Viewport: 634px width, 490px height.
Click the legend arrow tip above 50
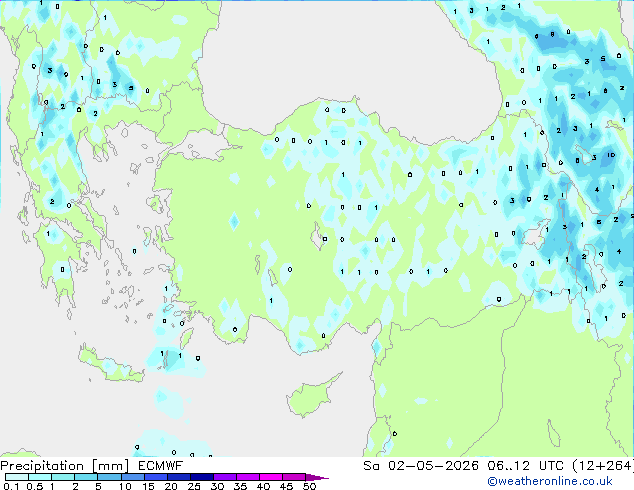point(317,477)
